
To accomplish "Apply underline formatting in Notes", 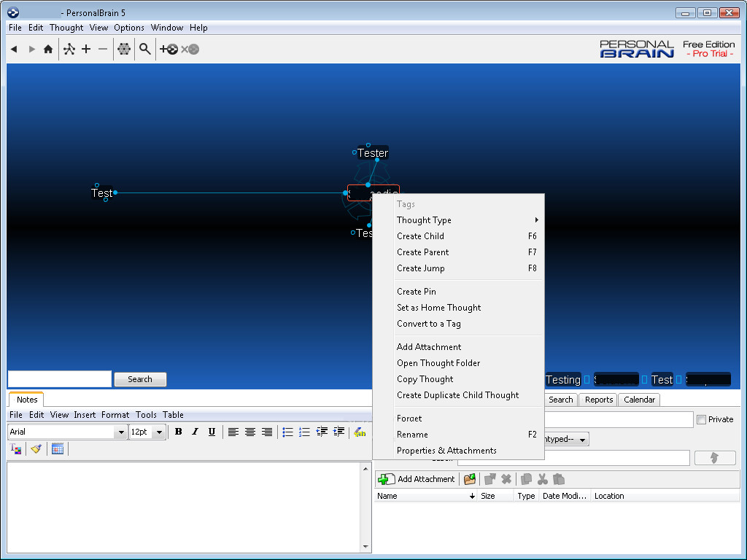I will (x=212, y=432).
